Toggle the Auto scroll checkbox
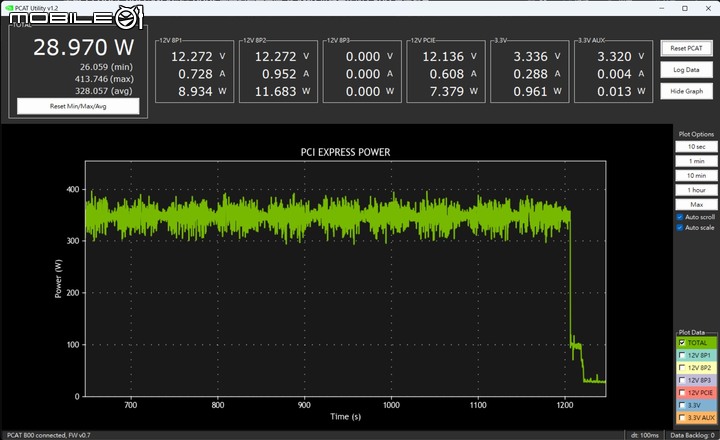The width and height of the screenshot is (720, 440). (x=680, y=217)
